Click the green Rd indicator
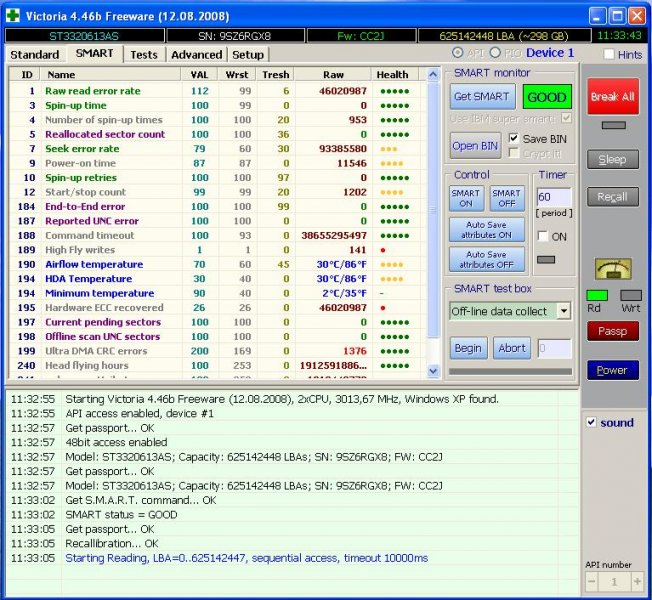This screenshot has width=652, height=600. click(x=596, y=295)
